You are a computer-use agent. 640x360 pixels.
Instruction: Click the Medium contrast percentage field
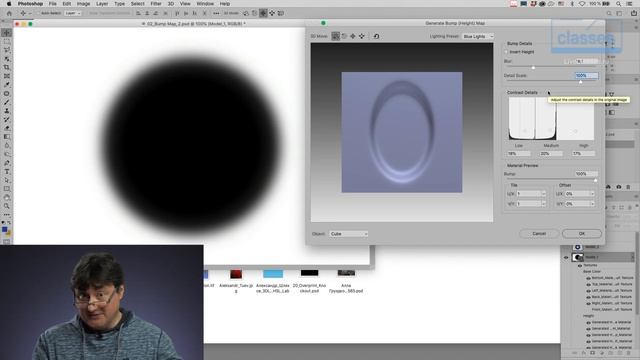[551, 154]
